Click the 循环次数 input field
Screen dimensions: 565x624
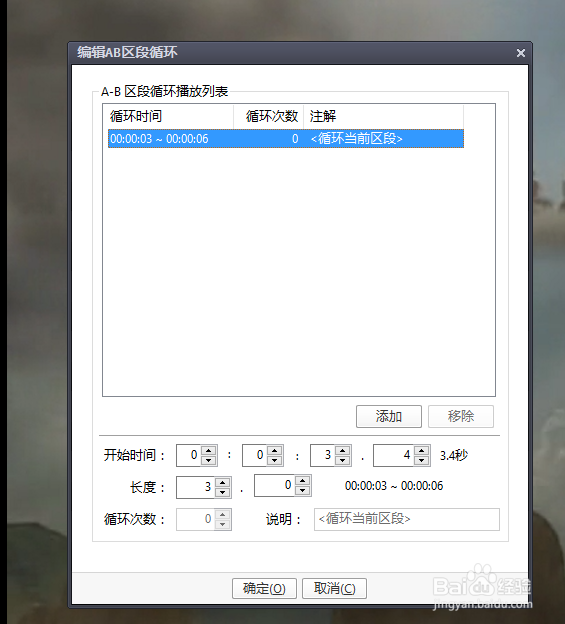[196, 519]
